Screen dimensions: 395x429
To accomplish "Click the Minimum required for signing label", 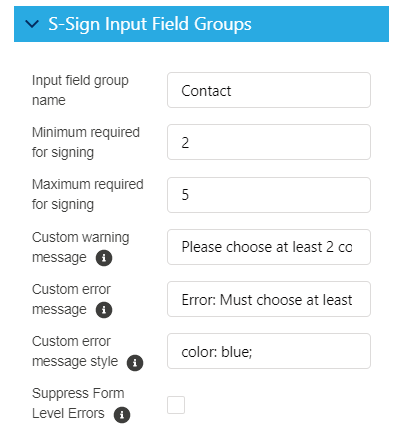I will tap(86, 142).
